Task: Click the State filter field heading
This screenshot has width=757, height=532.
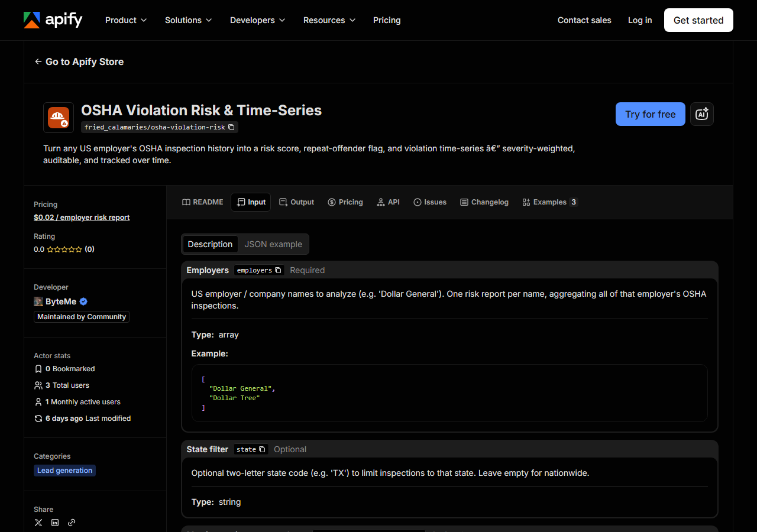Action: [208, 449]
